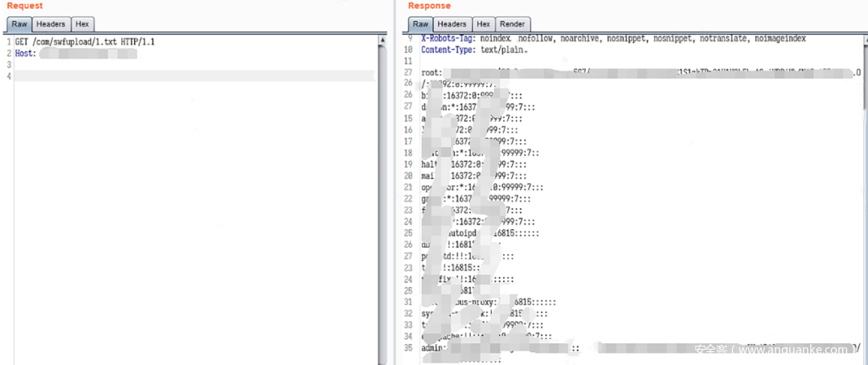Open the Hex tab in Request panel
The width and height of the screenshot is (868, 365).
(x=82, y=24)
